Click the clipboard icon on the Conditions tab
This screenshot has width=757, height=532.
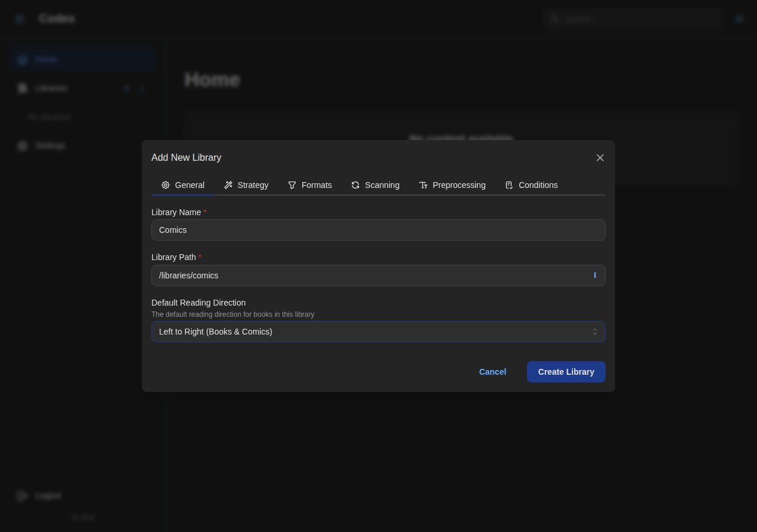[x=509, y=185]
